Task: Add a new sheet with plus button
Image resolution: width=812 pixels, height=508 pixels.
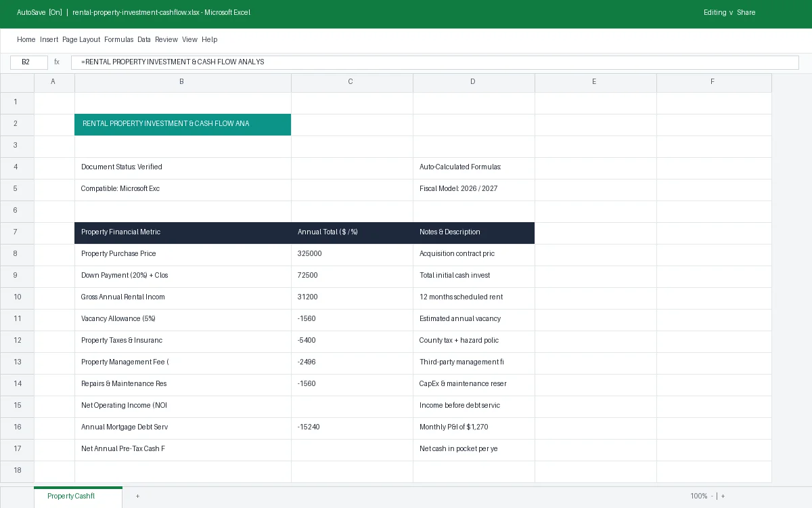Action: coord(137,496)
